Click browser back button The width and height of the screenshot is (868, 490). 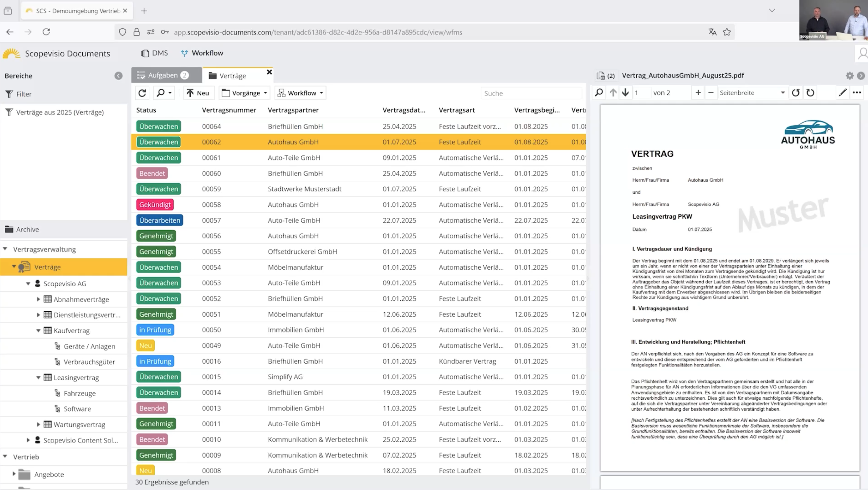pos(10,32)
